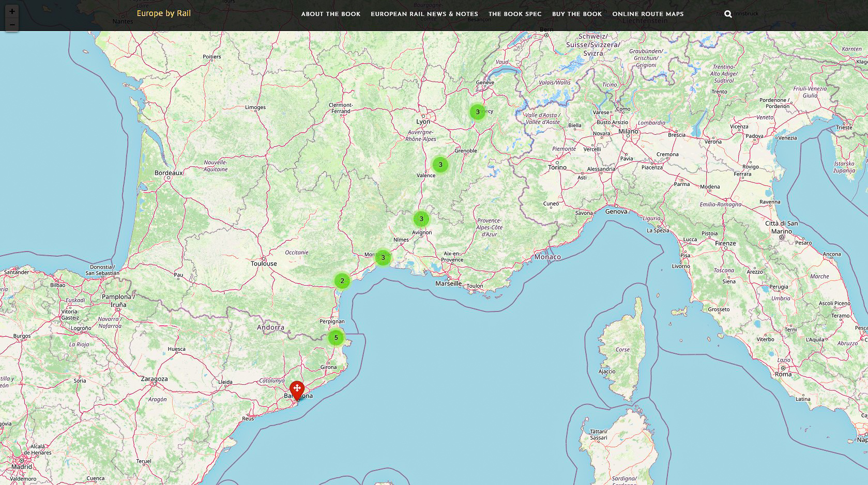Zoom out on the map
This screenshot has height=485, width=868.
coord(12,24)
